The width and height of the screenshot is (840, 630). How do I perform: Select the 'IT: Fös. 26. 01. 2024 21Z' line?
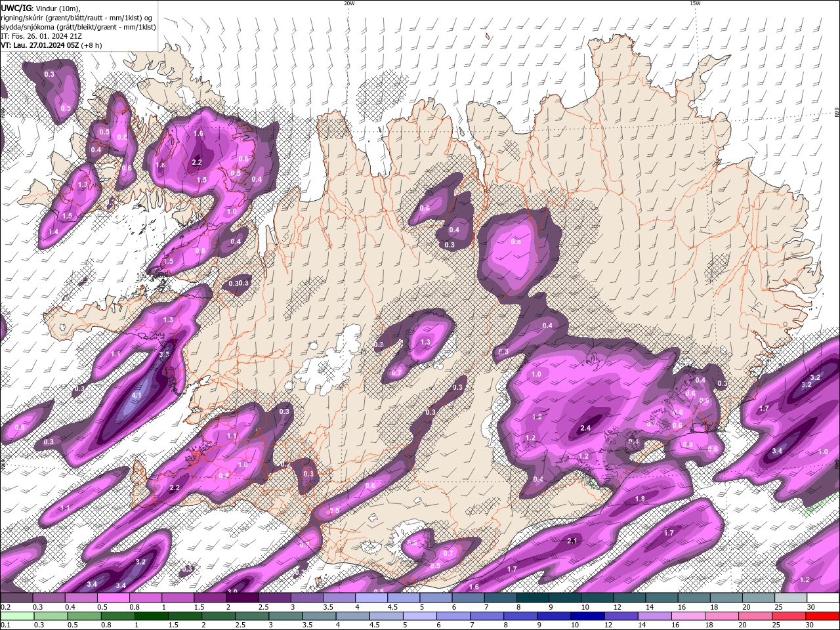point(41,36)
